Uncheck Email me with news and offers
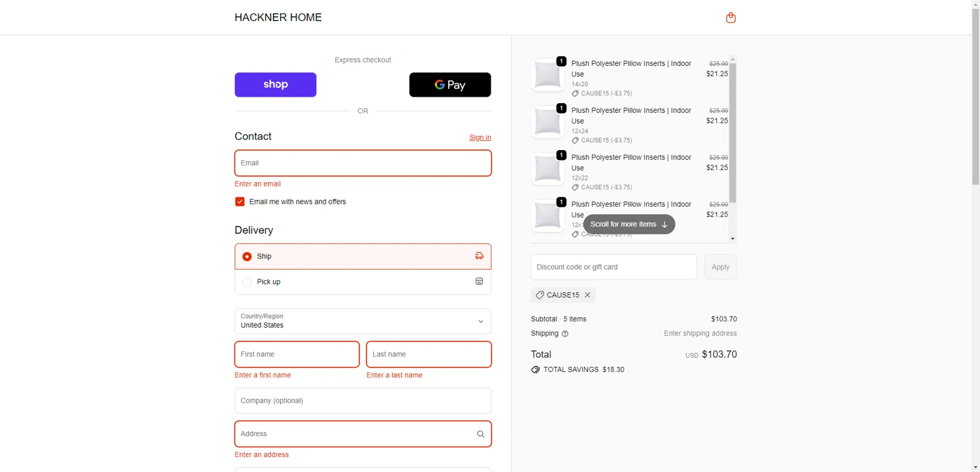The image size is (980, 472). [x=240, y=202]
